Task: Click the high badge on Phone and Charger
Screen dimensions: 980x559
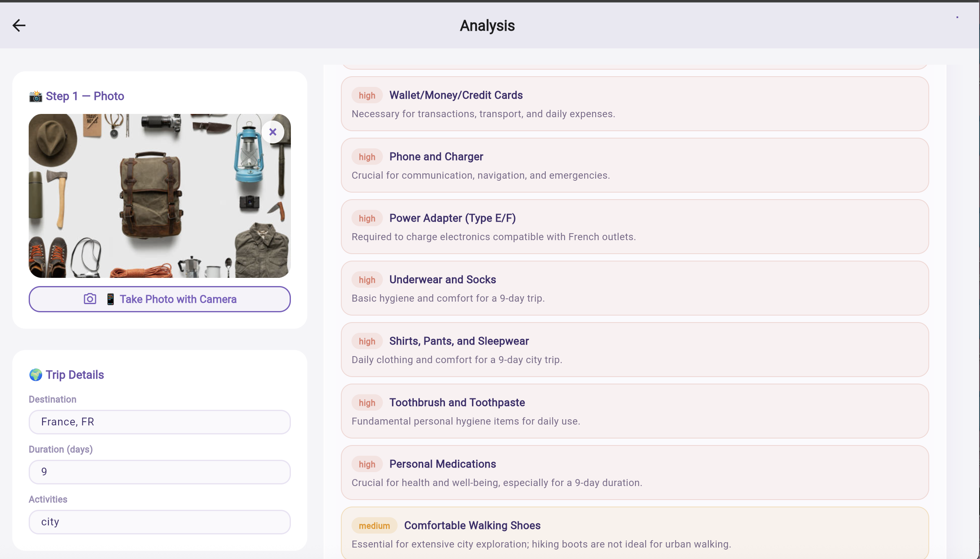Action: [x=367, y=157]
